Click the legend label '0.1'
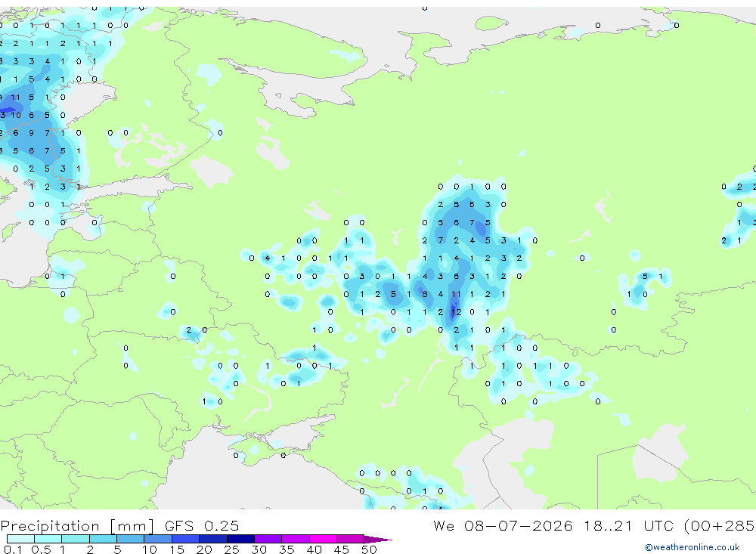756x554 pixels. (13, 549)
